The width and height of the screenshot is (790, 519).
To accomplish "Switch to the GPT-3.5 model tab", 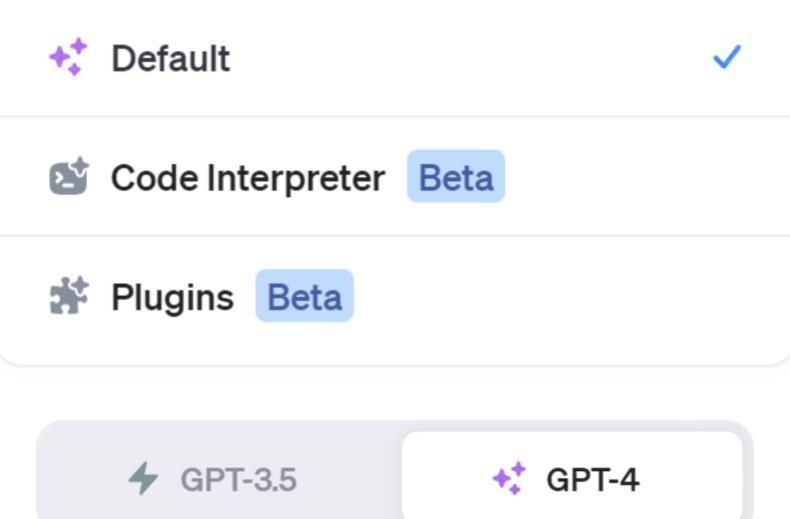I will (221, 478).
